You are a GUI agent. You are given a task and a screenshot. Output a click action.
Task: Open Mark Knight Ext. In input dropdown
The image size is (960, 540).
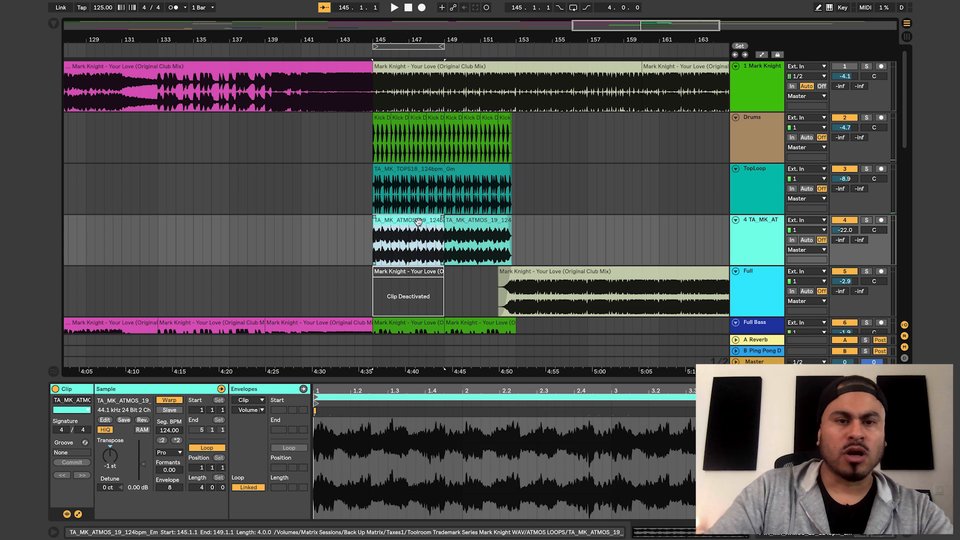[x=807, y=66]
